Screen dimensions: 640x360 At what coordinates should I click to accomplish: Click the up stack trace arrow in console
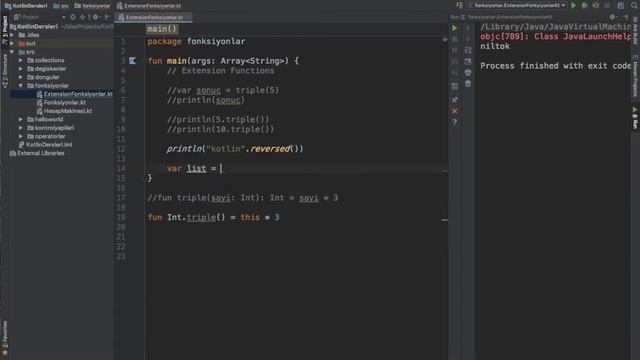[x=468, y=28]
